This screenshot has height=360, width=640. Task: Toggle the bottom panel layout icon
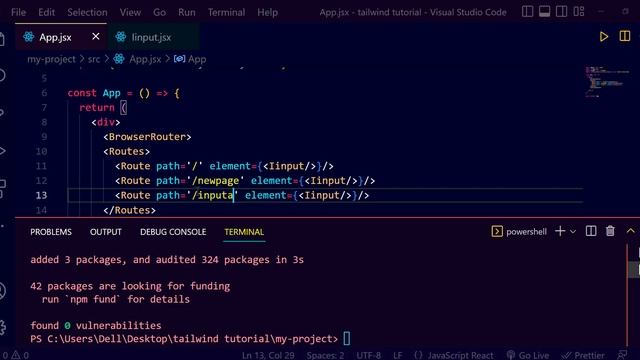coord(544,12)
